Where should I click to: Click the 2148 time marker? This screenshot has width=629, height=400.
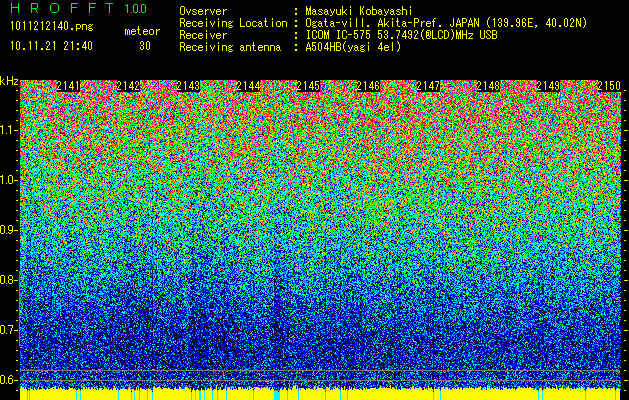point(488,86)
